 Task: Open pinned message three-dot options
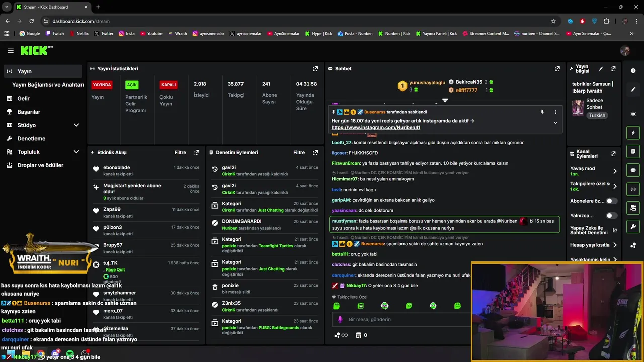(x=555, y=112)
